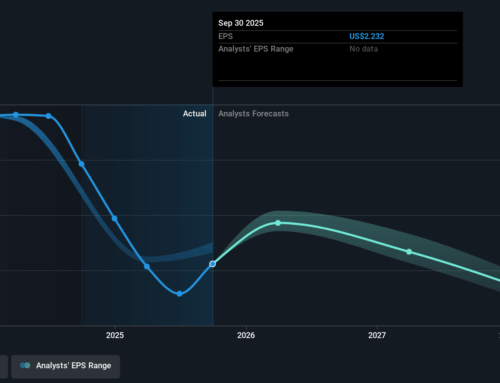Click the EPS row label in tooltip
The image size is (500, 383).
pos(225,36)
